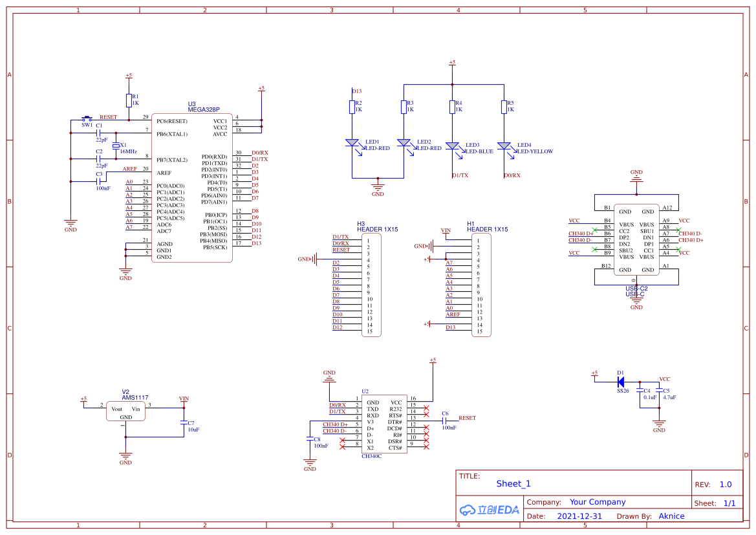Click the drawn-by name Aknice
This screenshot has height=535, width=756.
671,516
